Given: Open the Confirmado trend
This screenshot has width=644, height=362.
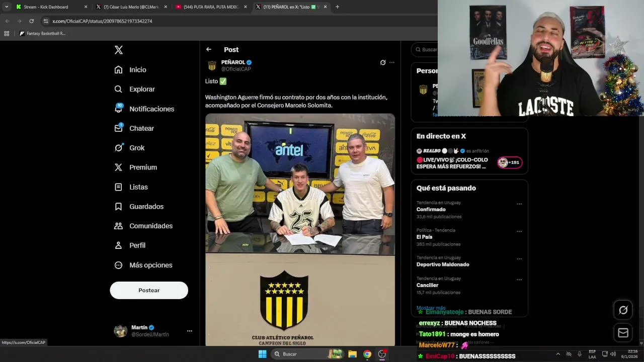Looking at the screenshot, I should (x=431, y=209).
